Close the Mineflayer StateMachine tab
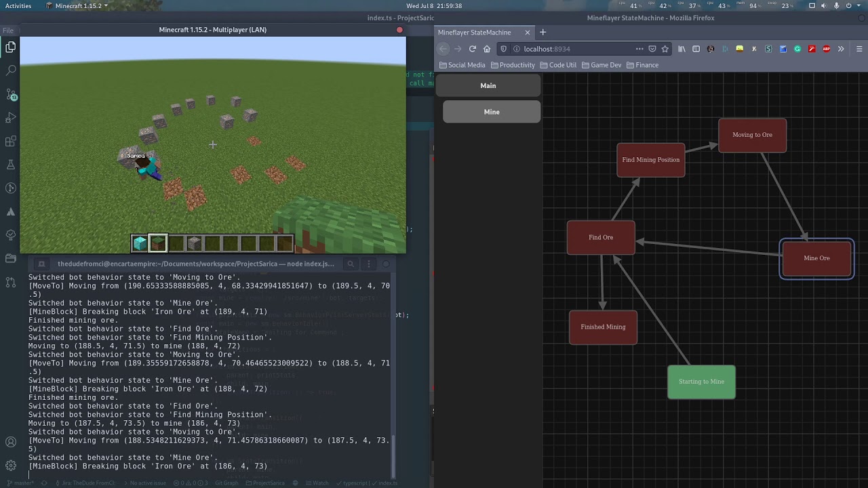Image resolution: width=868 pixels, height=488 pixels. 527,32
